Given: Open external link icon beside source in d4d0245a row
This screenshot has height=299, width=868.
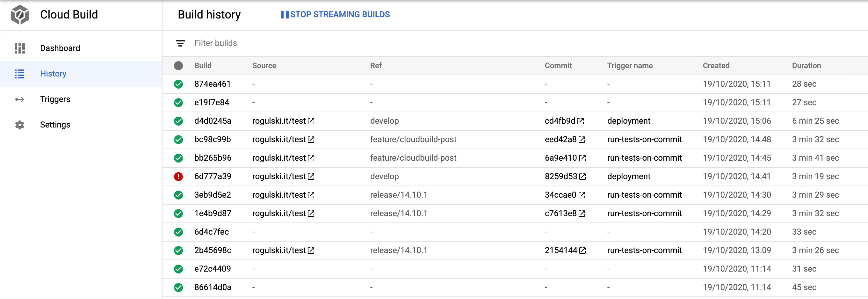Looking at the screenshot, I should (x=311, y=121).
